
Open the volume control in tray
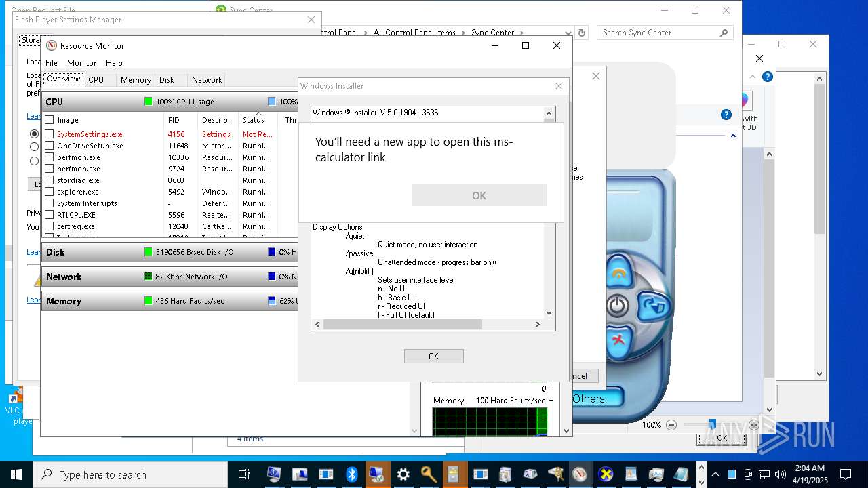point(781,474)
